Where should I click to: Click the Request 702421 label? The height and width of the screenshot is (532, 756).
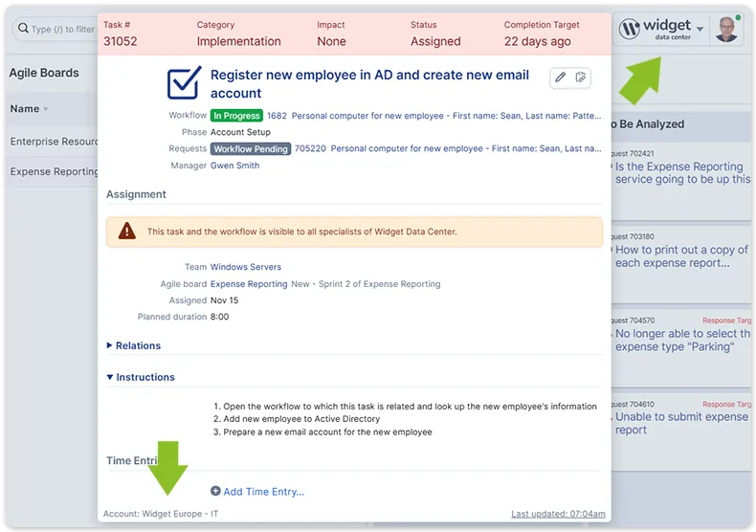(633, 153)
